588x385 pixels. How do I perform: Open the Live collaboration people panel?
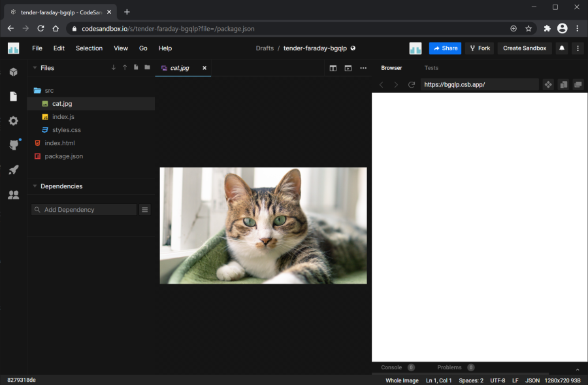coord(13,195)
